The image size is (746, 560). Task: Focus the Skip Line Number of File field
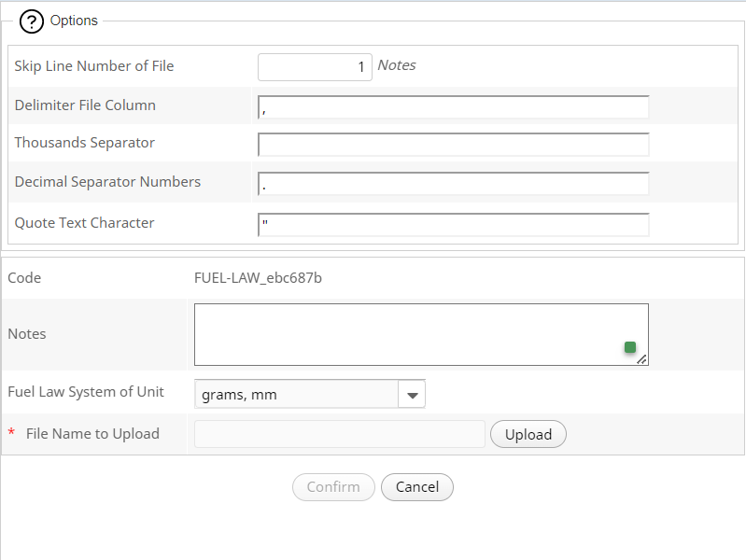point(315,67)
